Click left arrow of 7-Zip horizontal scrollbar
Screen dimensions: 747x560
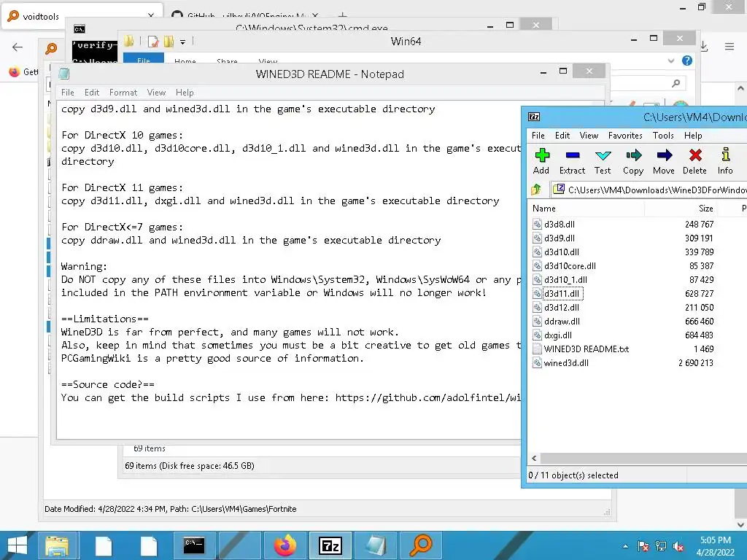coord(534,458)
